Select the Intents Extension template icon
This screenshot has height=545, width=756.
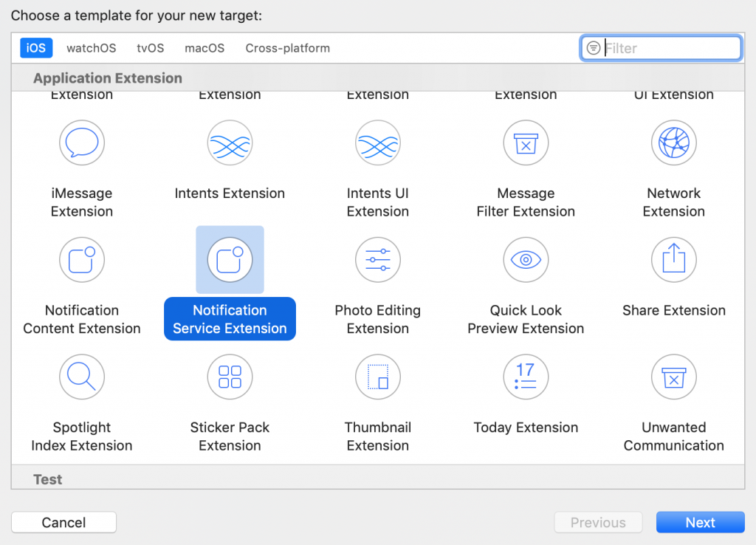point(230,143)
